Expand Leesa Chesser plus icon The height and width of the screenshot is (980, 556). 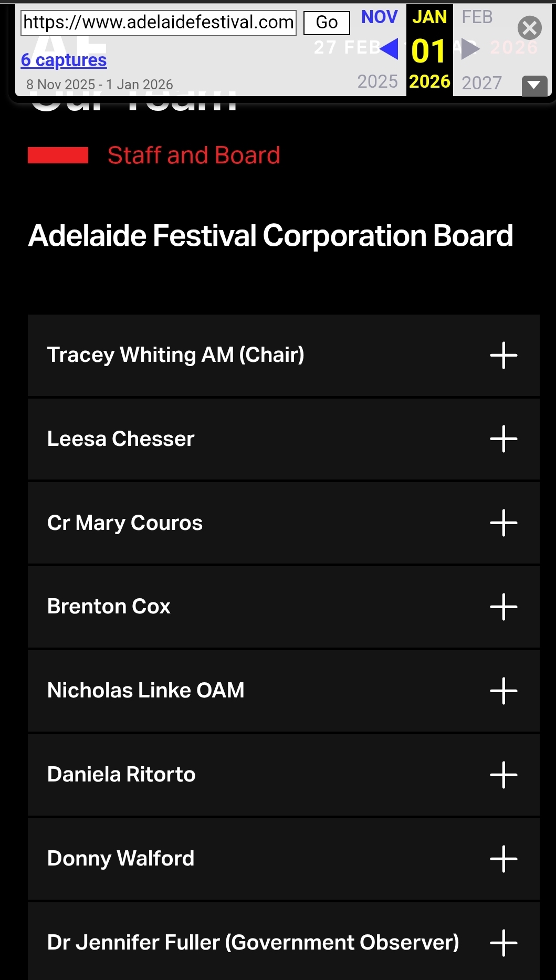503,439
